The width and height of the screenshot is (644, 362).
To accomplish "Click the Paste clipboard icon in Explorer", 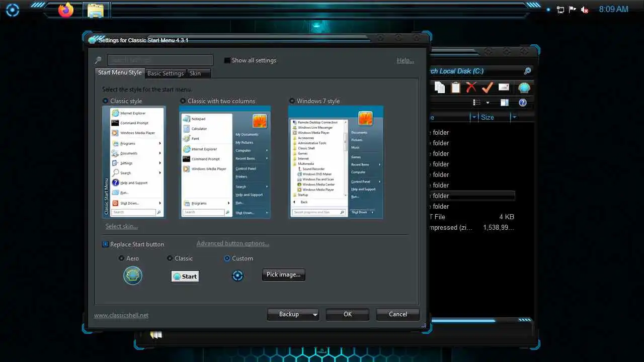I will pyautogui.click(x=455, y=87).
